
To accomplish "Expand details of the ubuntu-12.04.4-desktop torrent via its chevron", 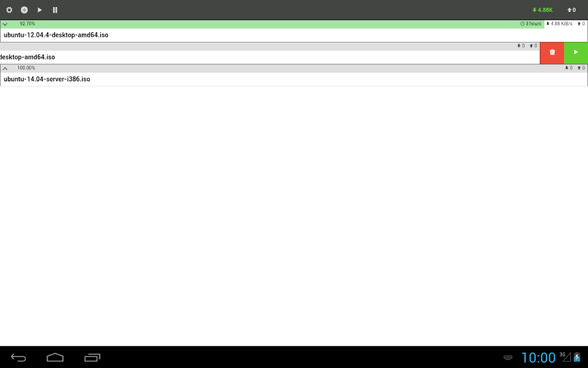I will [x=5, y=24].
